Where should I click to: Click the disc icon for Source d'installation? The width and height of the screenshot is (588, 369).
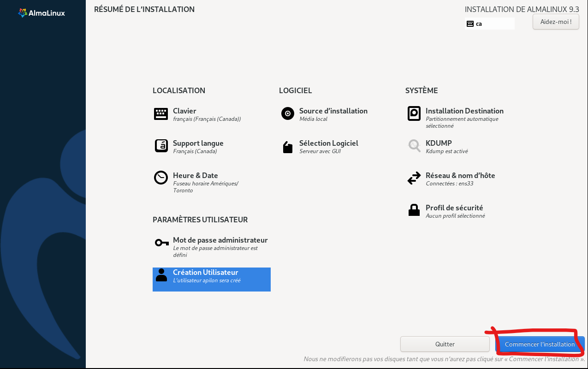click(x=287, y=113)
